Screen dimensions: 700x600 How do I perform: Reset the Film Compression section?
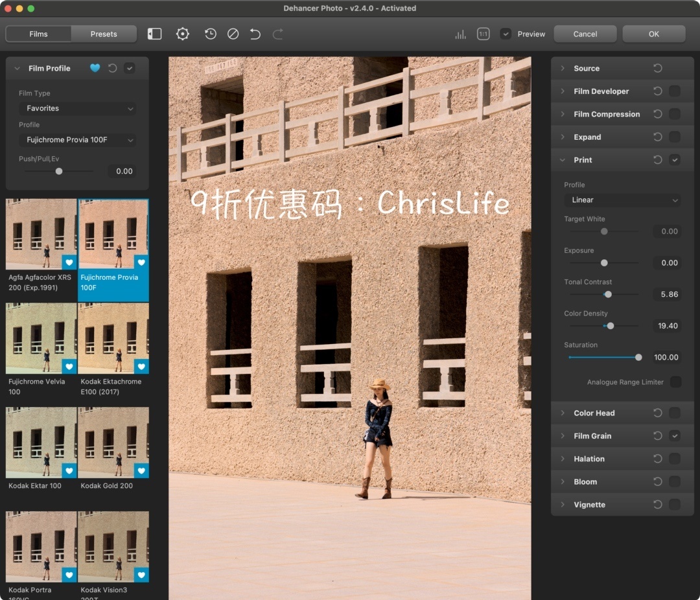(658, 114)
